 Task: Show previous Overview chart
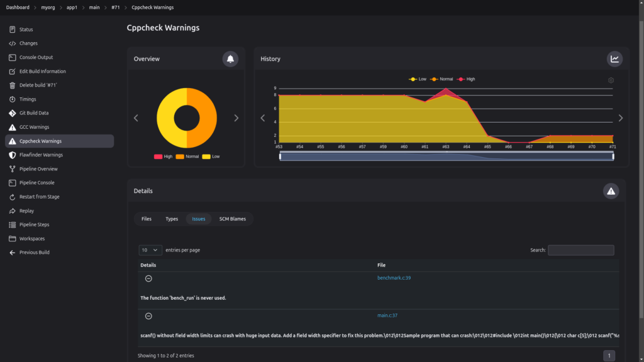pyautogui.click(x=136, y=118)
